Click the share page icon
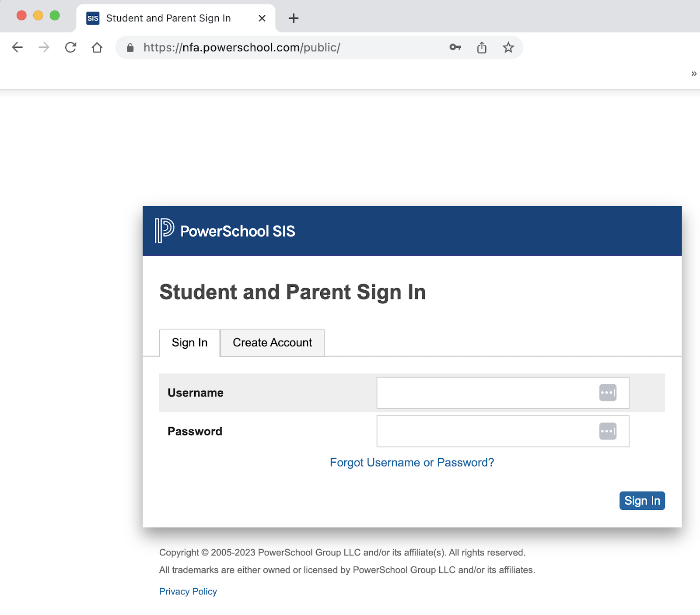The width and height of the screenshot is (700, 615). pos(482,47)
